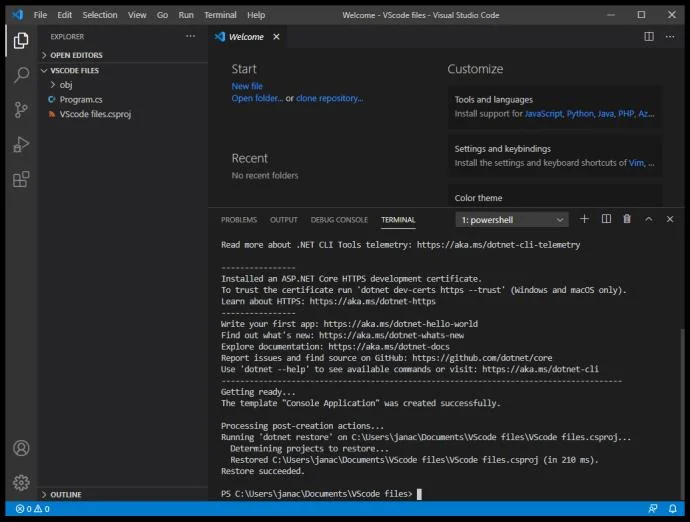The width and height of the screenshot is (690, 522).
Task: Click 'Restore succeeded.' terminal line
Action: click(263, 471)
